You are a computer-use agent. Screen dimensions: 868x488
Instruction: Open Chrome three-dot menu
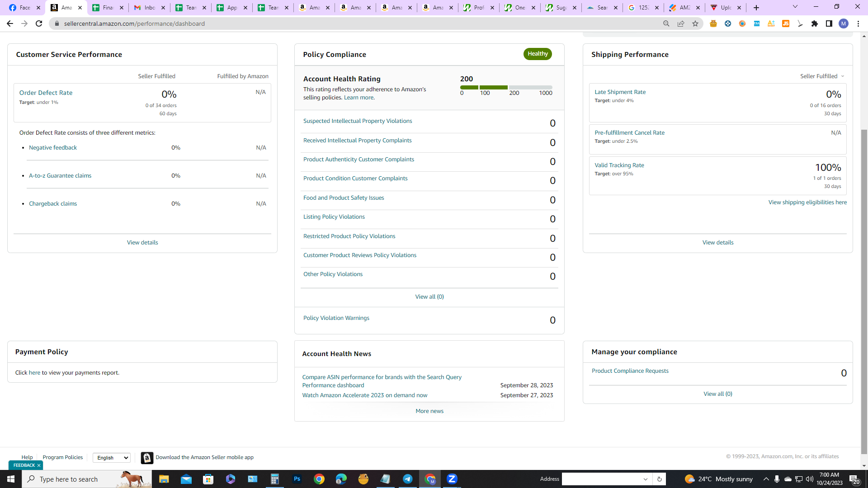click(x=858, y=23)
